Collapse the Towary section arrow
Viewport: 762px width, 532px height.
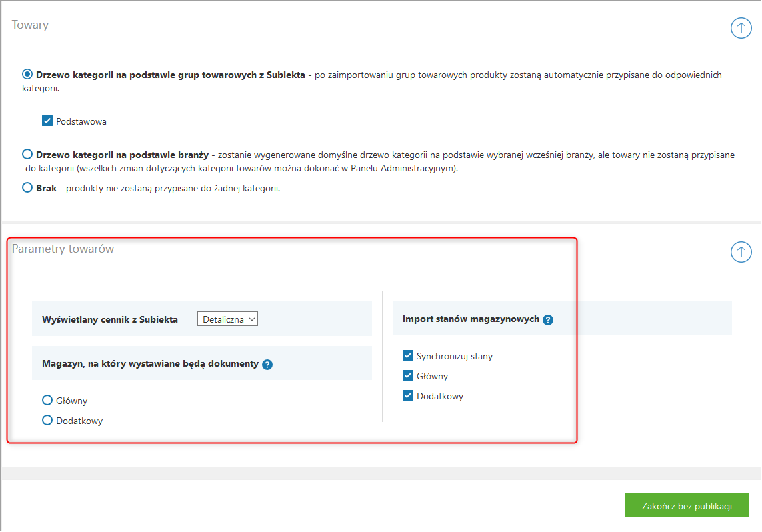pos(741,28)
